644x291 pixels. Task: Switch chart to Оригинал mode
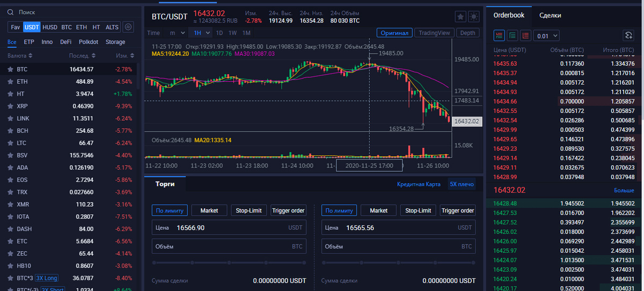394,33
